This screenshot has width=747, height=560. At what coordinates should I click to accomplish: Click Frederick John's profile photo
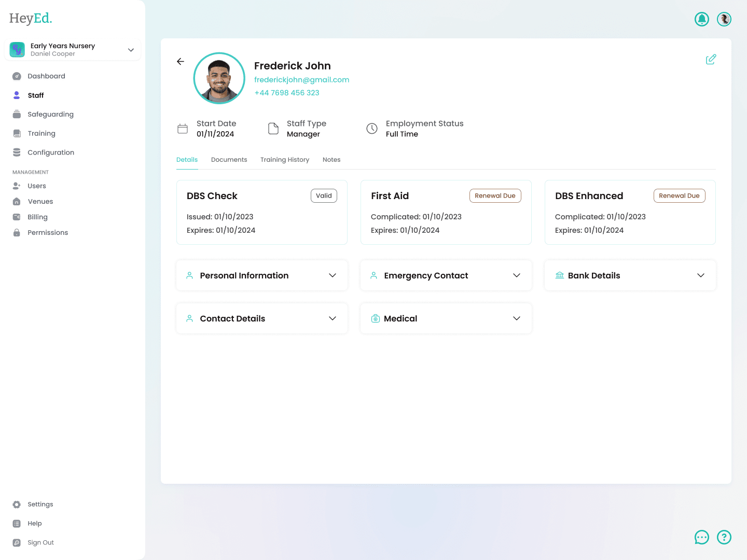219,78
